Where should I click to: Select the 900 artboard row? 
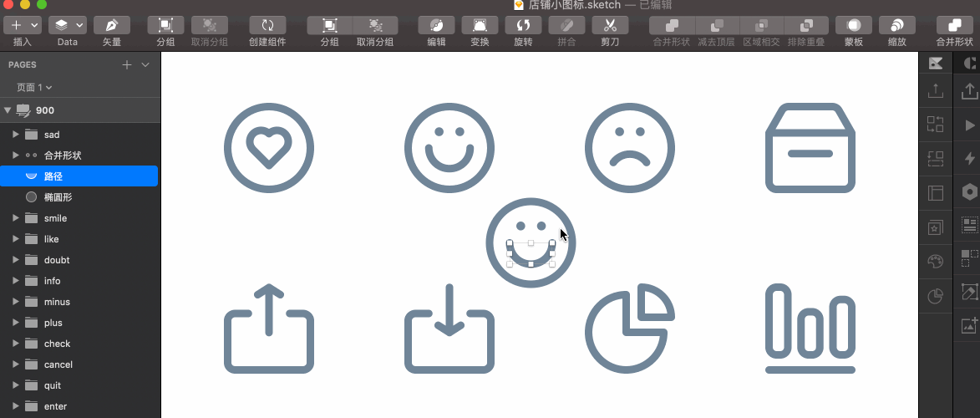pyautogui.click(x=80, y=110)
